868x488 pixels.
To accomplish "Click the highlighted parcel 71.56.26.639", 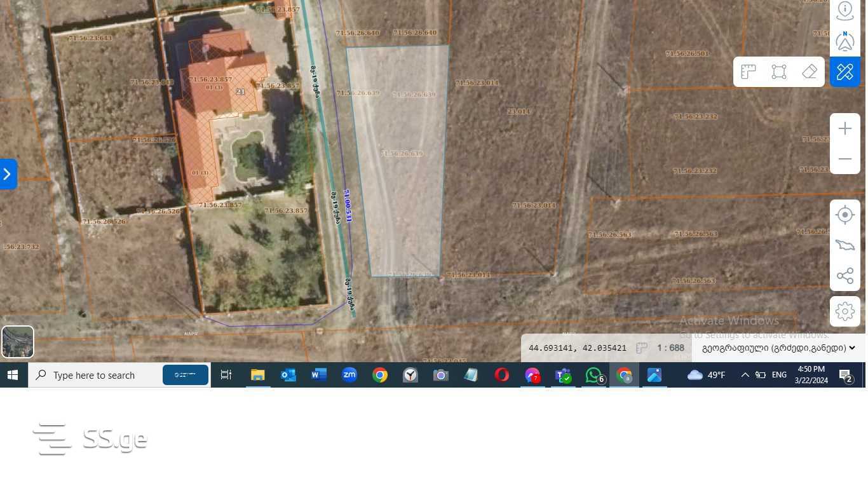I will tap(402, 154).
